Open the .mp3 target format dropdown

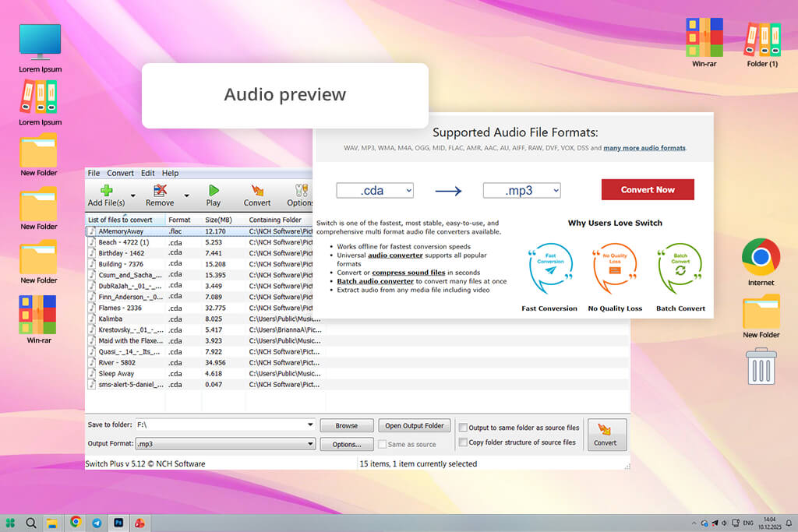521,191
